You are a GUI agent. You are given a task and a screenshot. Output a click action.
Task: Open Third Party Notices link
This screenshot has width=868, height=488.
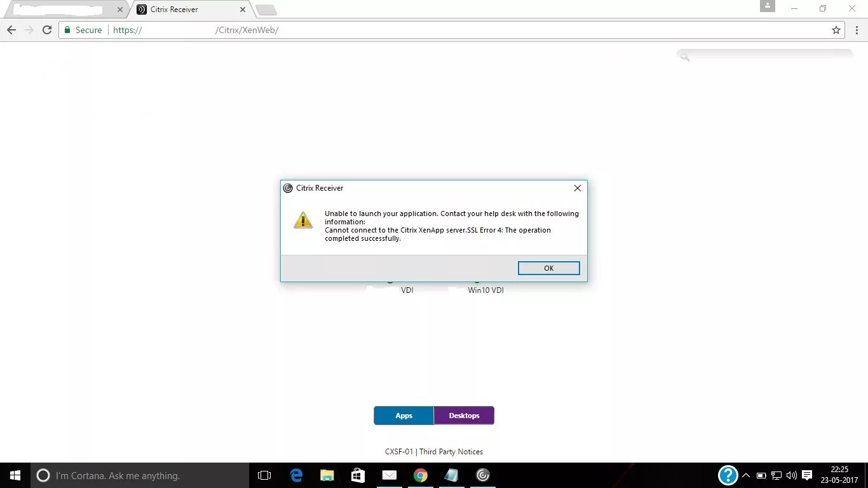pos(451,452)
